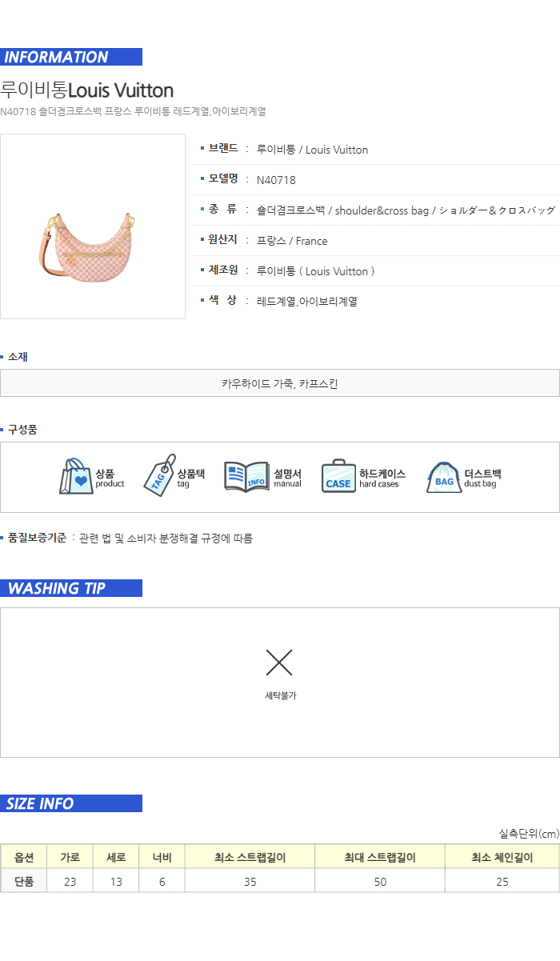Click the 가로 column header
Image resolution: width=560 pixels, height=961 pixels.
pos(70,857)
